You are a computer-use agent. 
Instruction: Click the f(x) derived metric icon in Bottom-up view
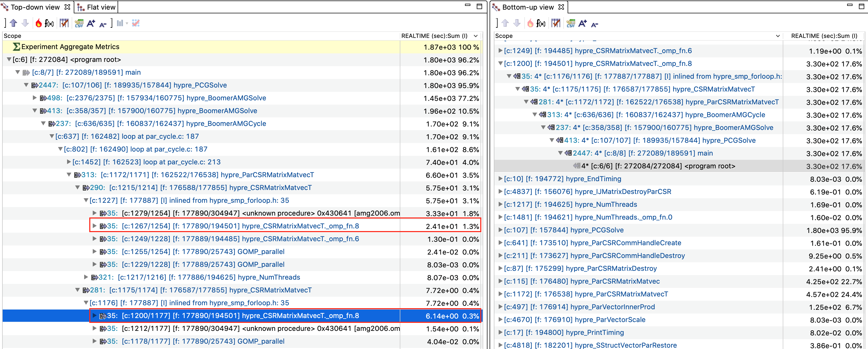(x=541, y=23)
